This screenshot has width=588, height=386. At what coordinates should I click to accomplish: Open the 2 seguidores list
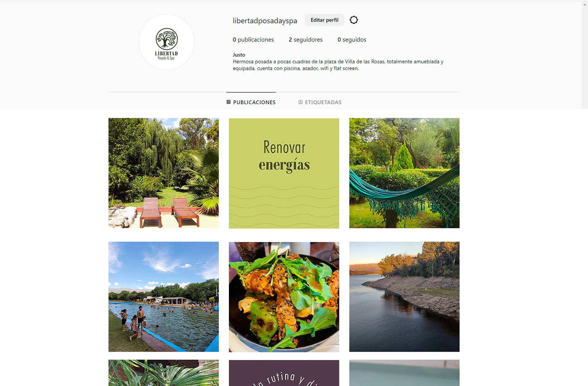click(305, 39)
